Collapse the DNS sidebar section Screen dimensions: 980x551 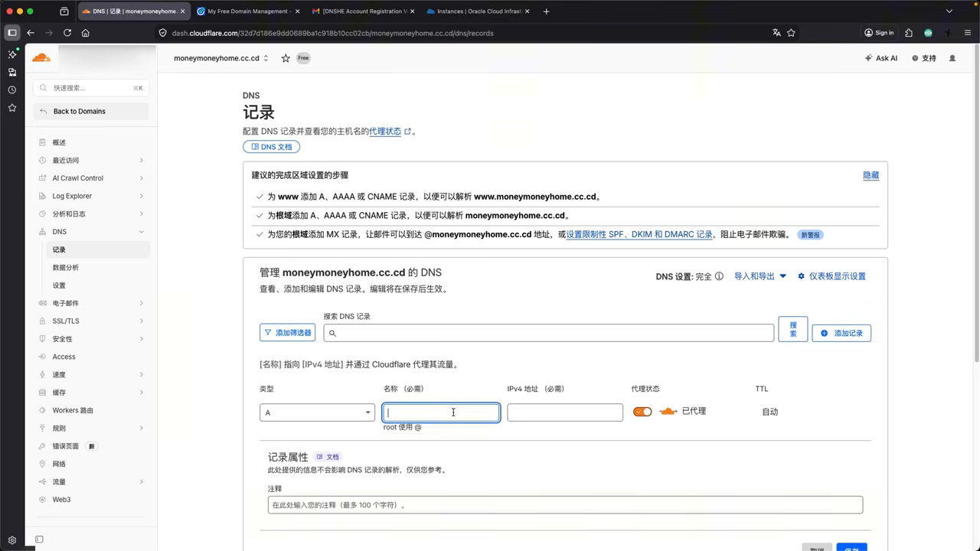[92, 231]
